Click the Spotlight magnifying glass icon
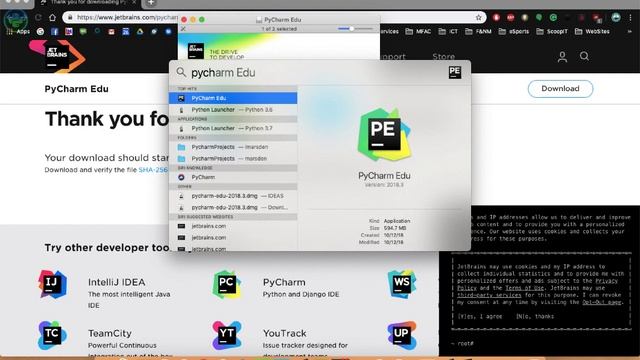 tap(181, 72)
